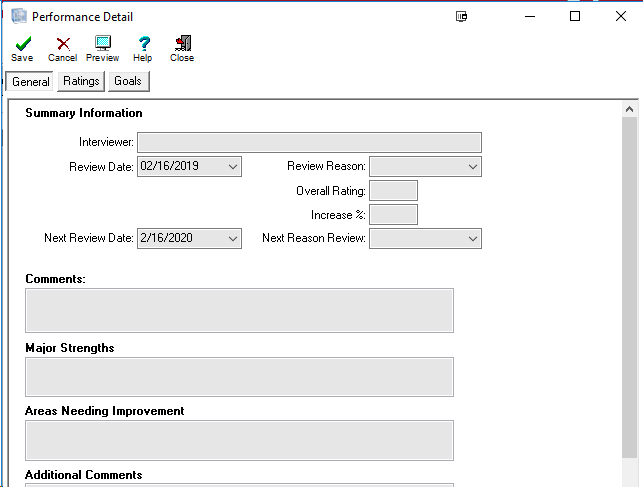Click the Performance Detail title bar icon
Viewport: 643px width, 487px height.
[x=18, y=17]
